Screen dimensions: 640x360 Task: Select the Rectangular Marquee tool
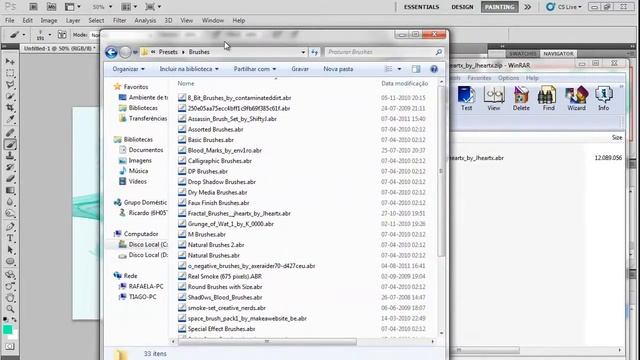pyautogui.click(x=10, y=73)
